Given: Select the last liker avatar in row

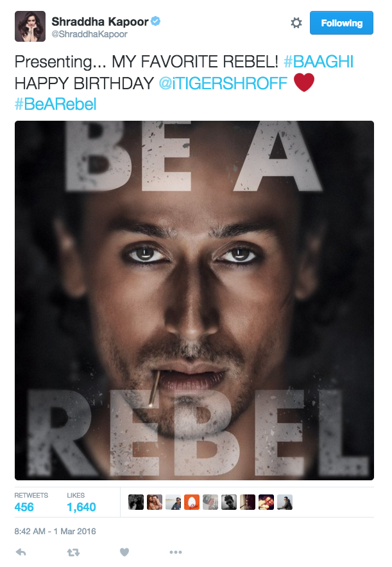Looking at the screenshot, I should click(x=285, y=502).
